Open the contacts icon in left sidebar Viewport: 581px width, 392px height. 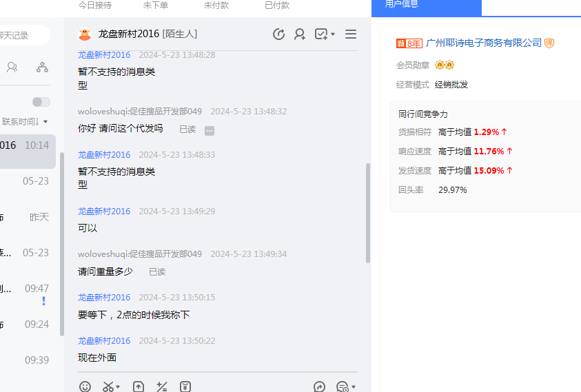coord(12,67)
